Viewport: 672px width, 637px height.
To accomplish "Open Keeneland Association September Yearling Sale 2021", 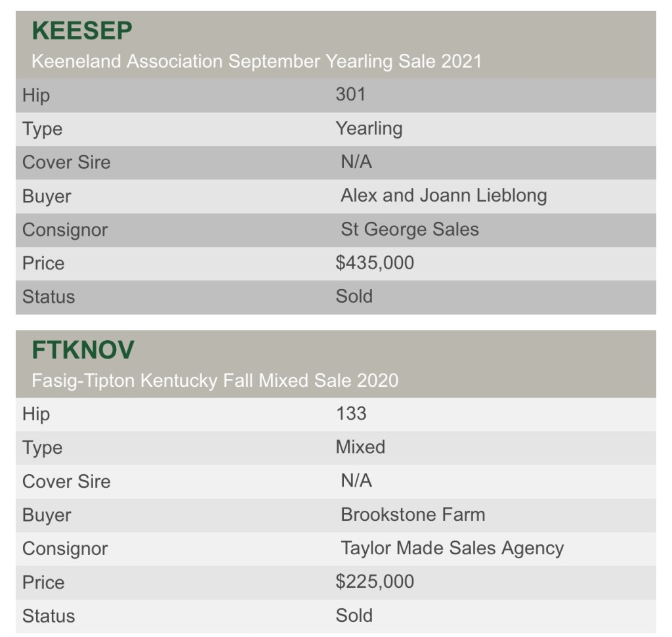I will (x=257, y=62).
